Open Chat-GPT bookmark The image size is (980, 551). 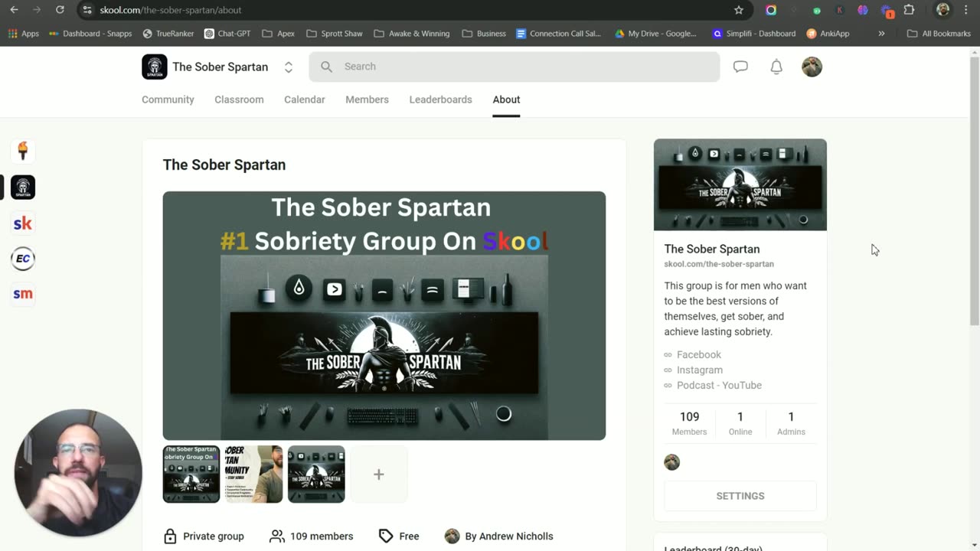click(x=228, y=34)
